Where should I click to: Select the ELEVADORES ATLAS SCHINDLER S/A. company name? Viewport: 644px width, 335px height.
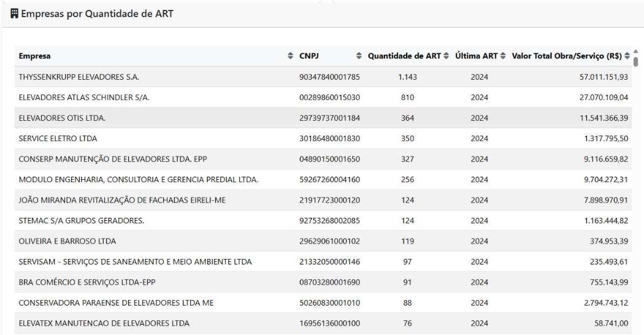click(x=84, y=97)
